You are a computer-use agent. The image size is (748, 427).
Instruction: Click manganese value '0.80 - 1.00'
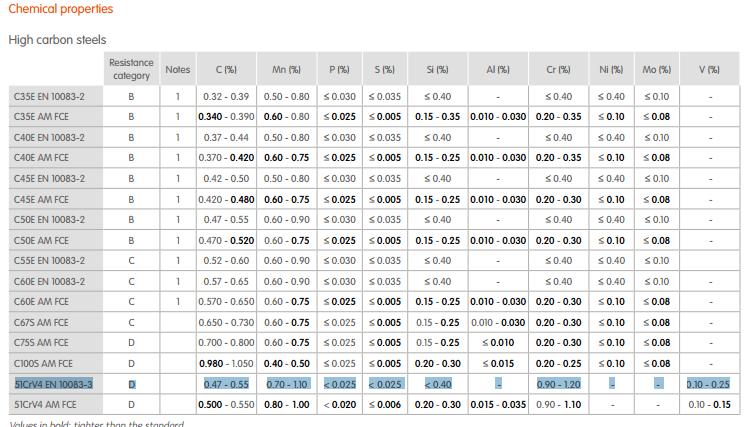[286, 405]
